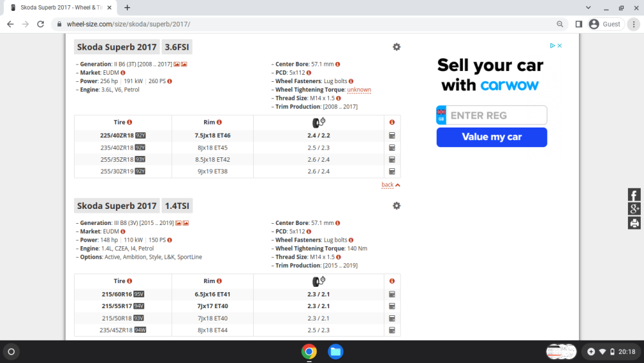Select the Skoda Superb 2017 browser tab
Screen dimensions: 644x363
coord(59,8)
